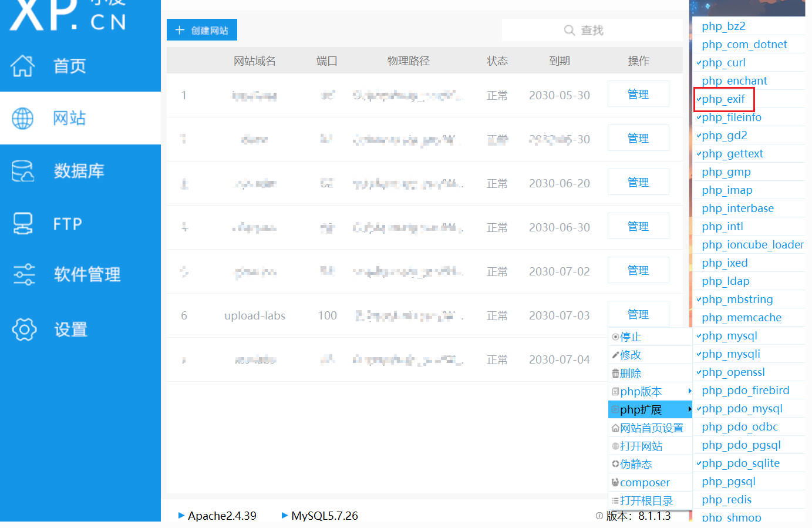Enable the php_redis extension
The height and width of the screenshot is (528, 812).
click(726, 500)
